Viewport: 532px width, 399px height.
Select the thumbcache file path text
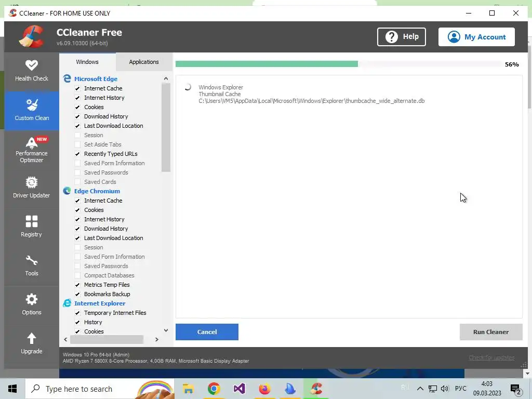coord(312,101)
